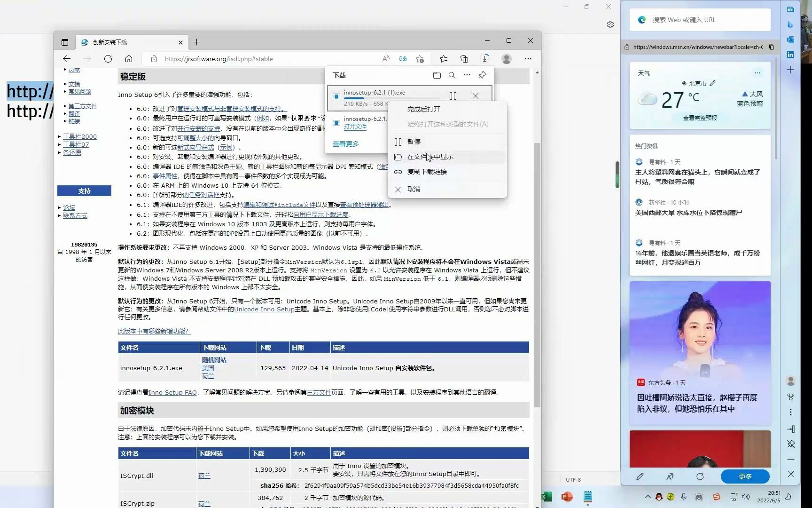Choose 在文件夹中显示 from the context menu
Image resolution: width=812 pixels, height=508 pixels.
447,157
